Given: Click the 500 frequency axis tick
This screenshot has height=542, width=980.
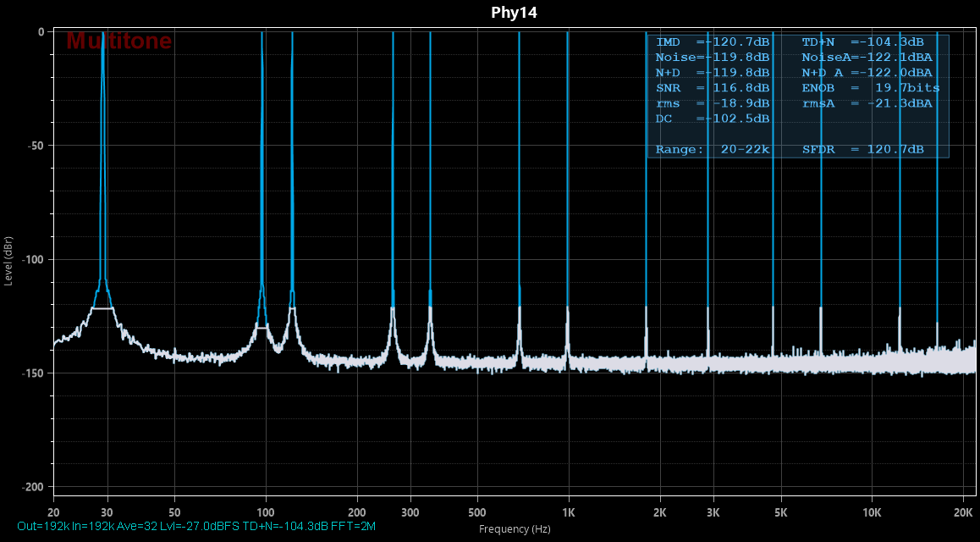Looking at the screenshot, I should tap(477, 512).
